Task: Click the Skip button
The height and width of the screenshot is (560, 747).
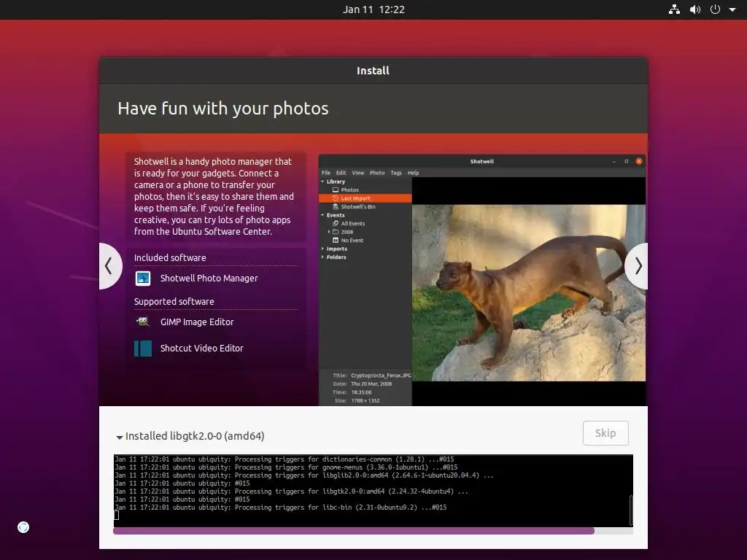Action: point(605,433)
